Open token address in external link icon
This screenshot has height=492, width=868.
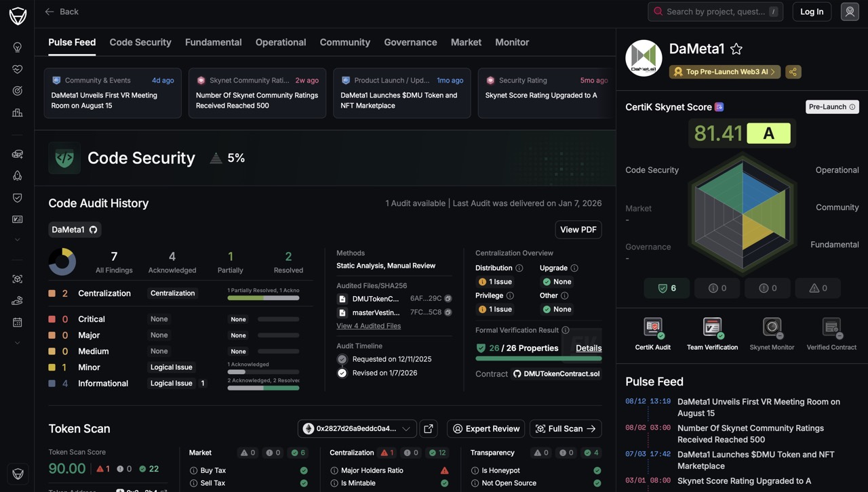tap(428, 428)
